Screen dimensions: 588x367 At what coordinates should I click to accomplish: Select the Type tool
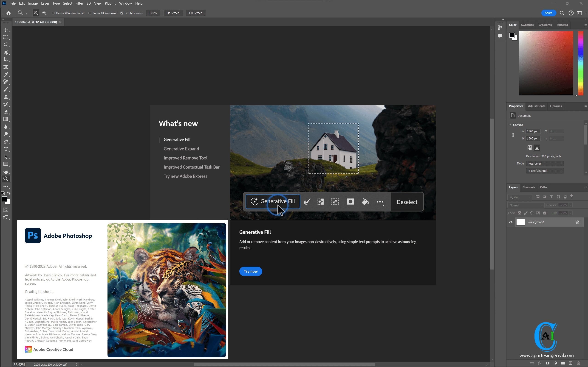[6, 149]
